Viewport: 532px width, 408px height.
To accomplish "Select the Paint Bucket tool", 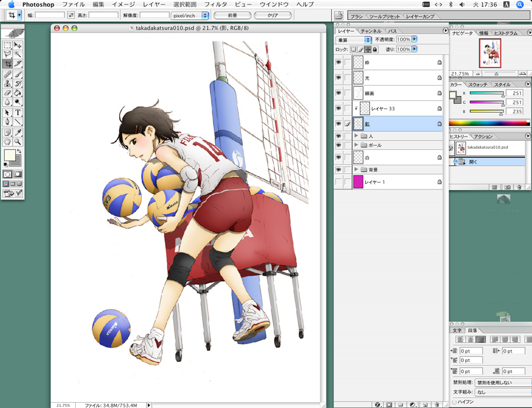I will (x=18, y=93).
